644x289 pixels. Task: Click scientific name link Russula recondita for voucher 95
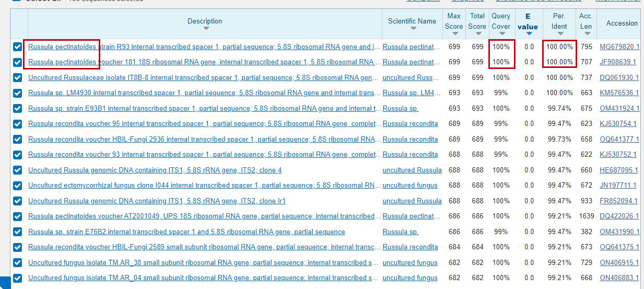[x=410, y=124]
